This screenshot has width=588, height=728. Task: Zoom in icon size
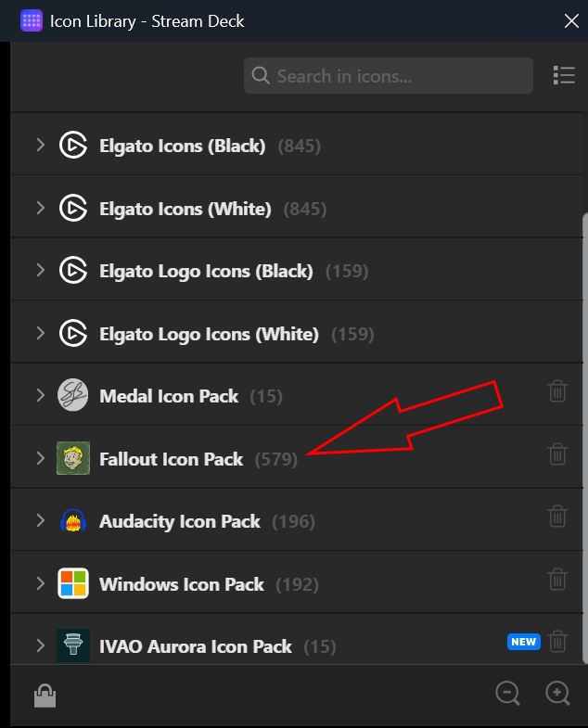[x=557, y=694]
